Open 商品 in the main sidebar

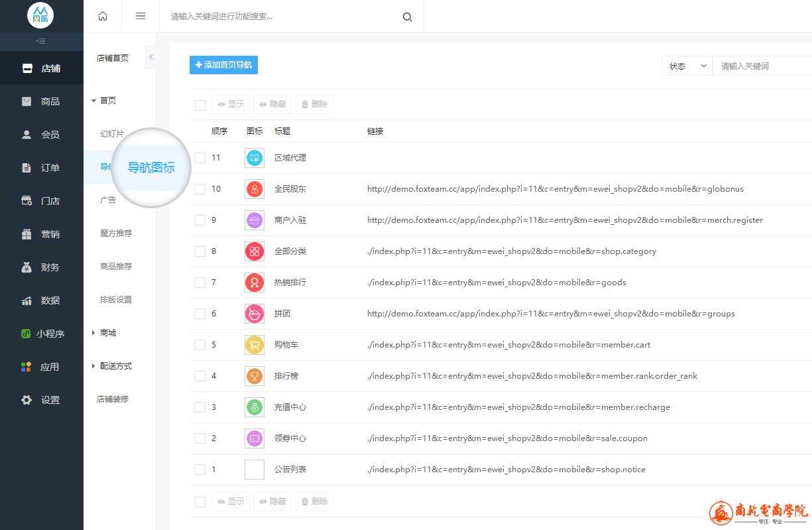[x=42, y=101]
